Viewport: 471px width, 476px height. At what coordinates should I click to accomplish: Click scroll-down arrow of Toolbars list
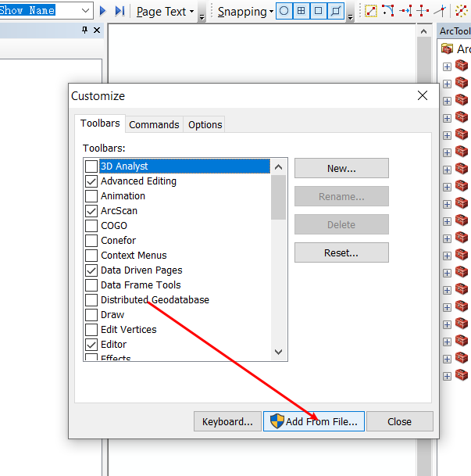pyautogui.click(x=278, y=352)
